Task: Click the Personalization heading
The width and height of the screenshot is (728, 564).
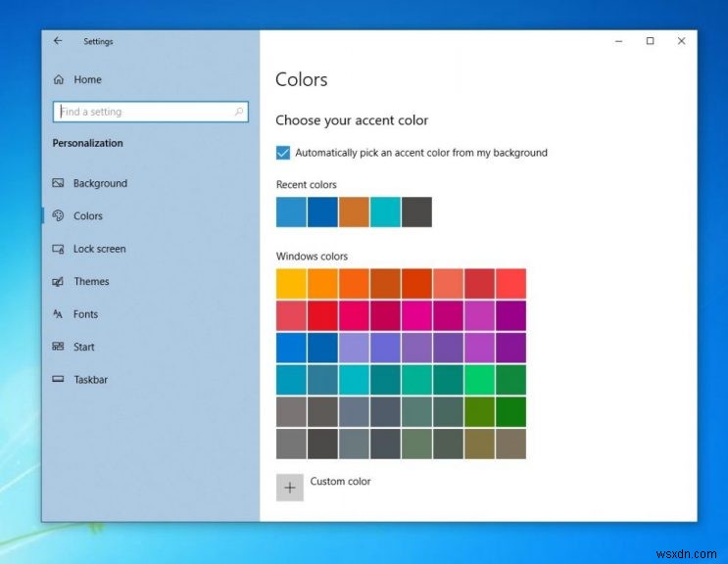Action: click(x=88, y=143)
